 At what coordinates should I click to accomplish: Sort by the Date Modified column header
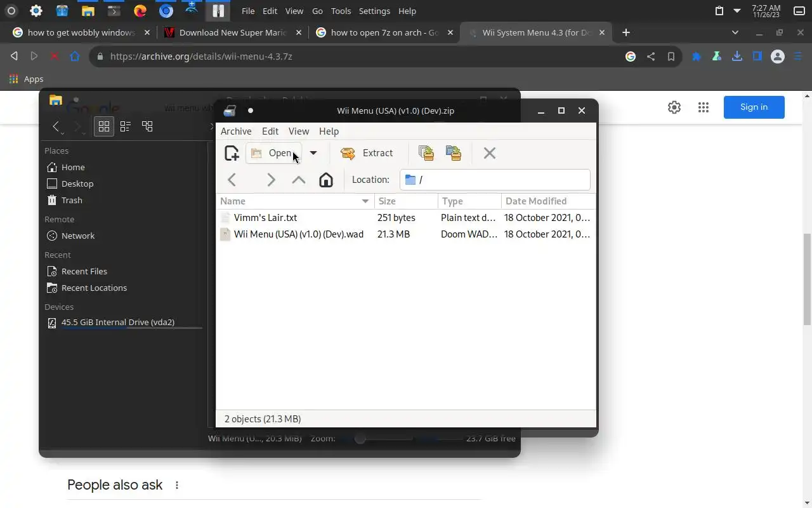(x=548, y=201)
